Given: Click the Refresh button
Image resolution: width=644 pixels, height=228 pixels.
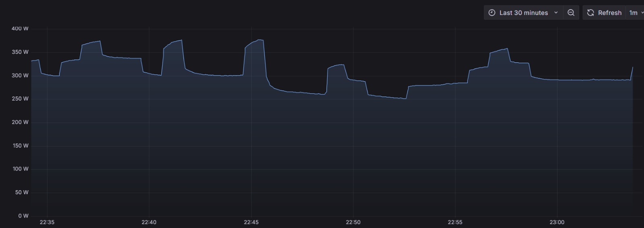Looking at the screenshot, I should point(604,13).
